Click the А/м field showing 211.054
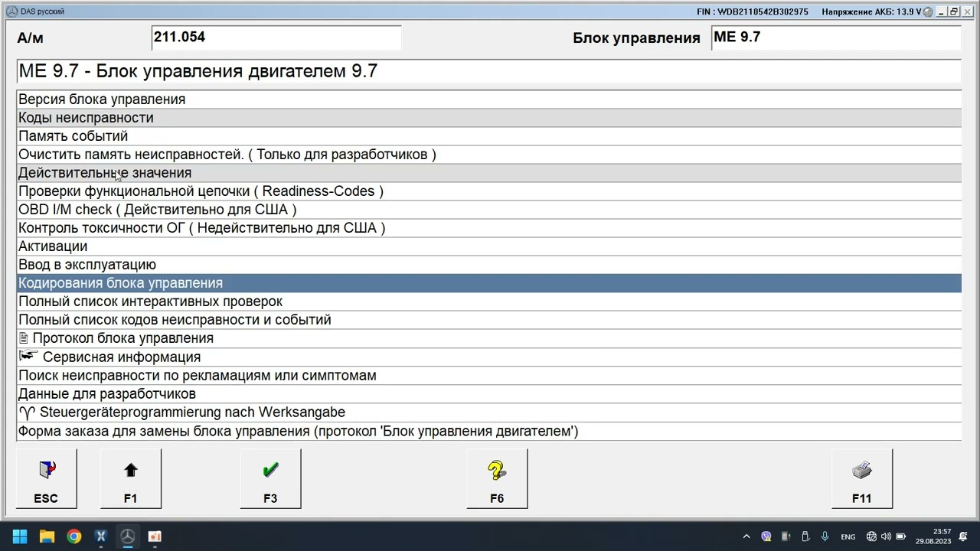This screenshot has width=980, height=551. click(x=276, y=37)
